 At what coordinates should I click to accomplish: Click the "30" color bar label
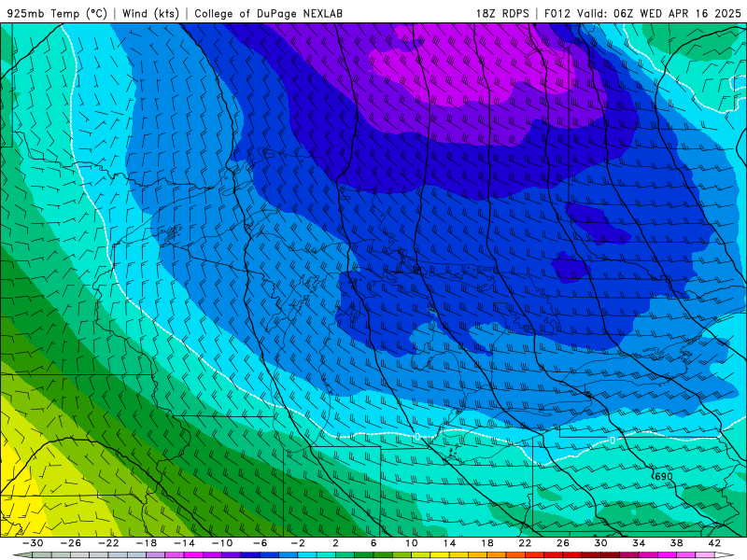tap(600, 543)
